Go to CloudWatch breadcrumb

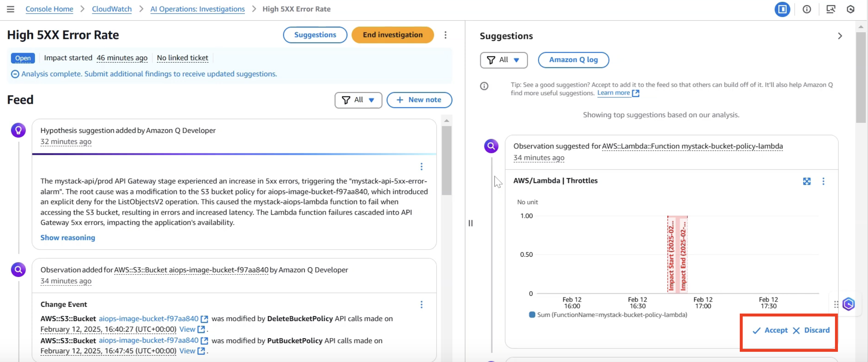click(x=112, y=9)
